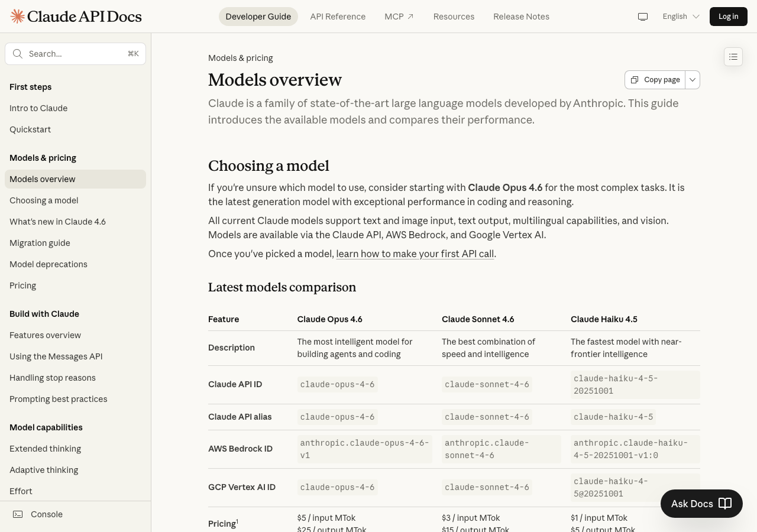The image size is (757, 532).
Task: Open MCP external link arrow
Action: pyautogui.click(x=410, y=17)
